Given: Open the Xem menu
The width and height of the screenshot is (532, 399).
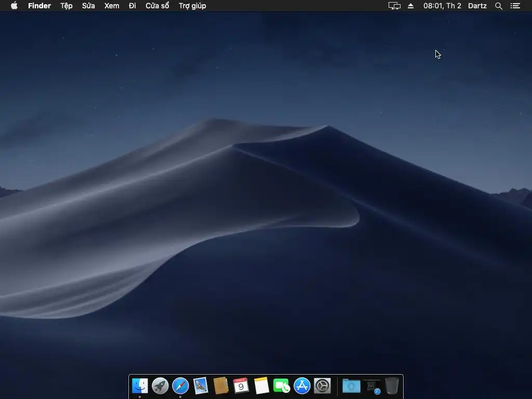Looking at the screenshot, I should (x=112, y=6).
